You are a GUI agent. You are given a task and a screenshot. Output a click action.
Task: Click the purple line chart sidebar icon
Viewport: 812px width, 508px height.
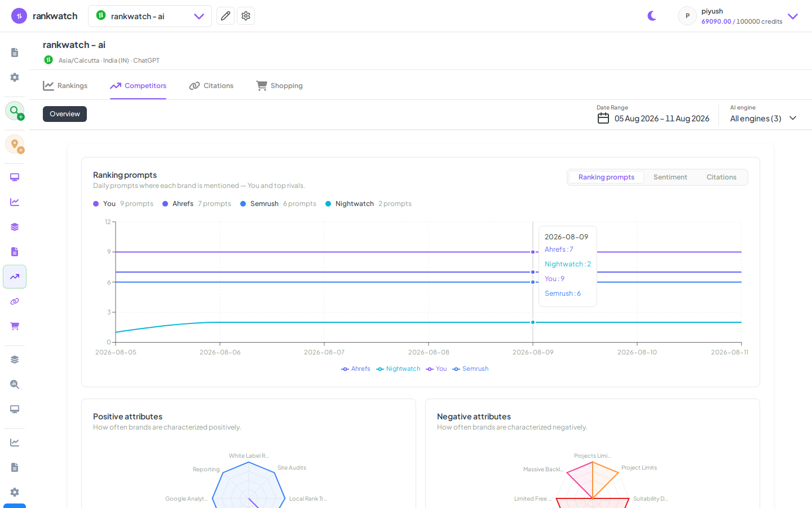click(x=15, y=202)
